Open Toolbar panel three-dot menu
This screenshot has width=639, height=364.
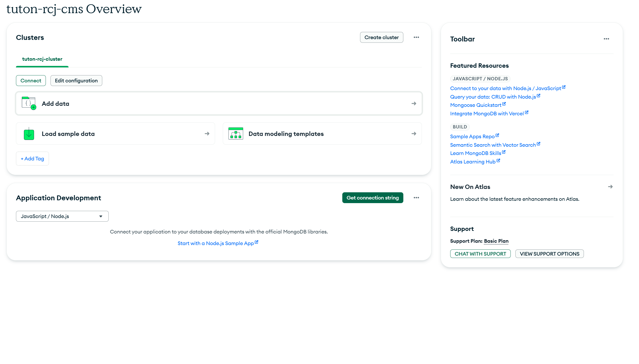click(606, 39)
